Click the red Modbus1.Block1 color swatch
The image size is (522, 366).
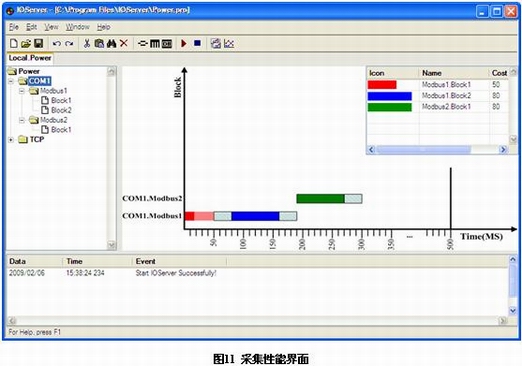pyautogui.click(x=382, y=85)
